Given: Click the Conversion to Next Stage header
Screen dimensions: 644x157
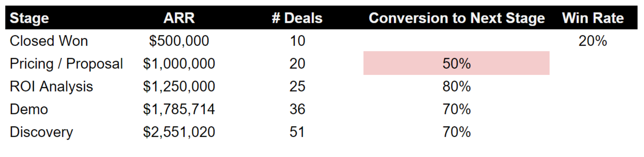Looking at the screenshot, I should tap(457, 18).
